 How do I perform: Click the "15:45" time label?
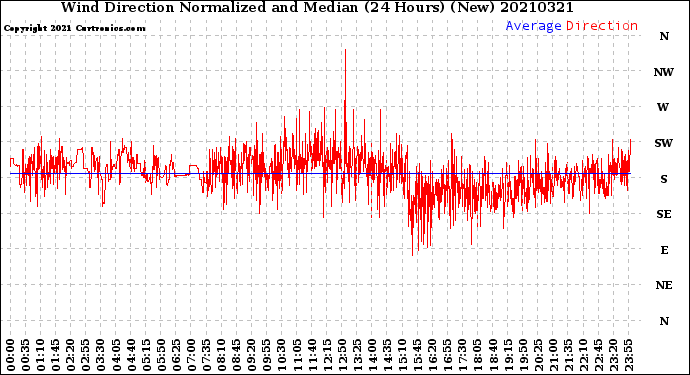click(418, 355)
